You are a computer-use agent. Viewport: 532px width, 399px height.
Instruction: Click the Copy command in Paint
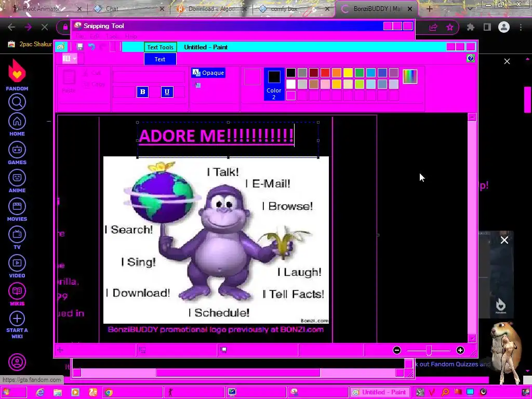94,84
